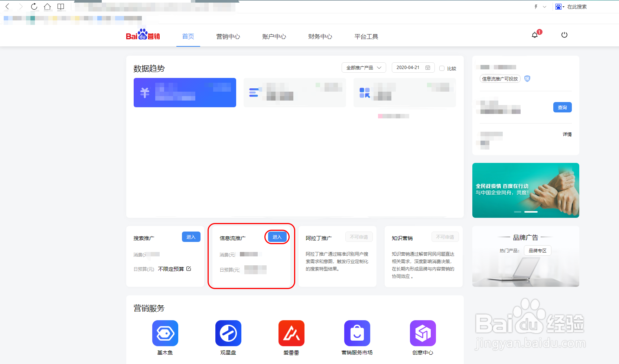The width and height of the screenshot is (619, 364).
Task: Click the logout power icon
Action: (564, 35)
